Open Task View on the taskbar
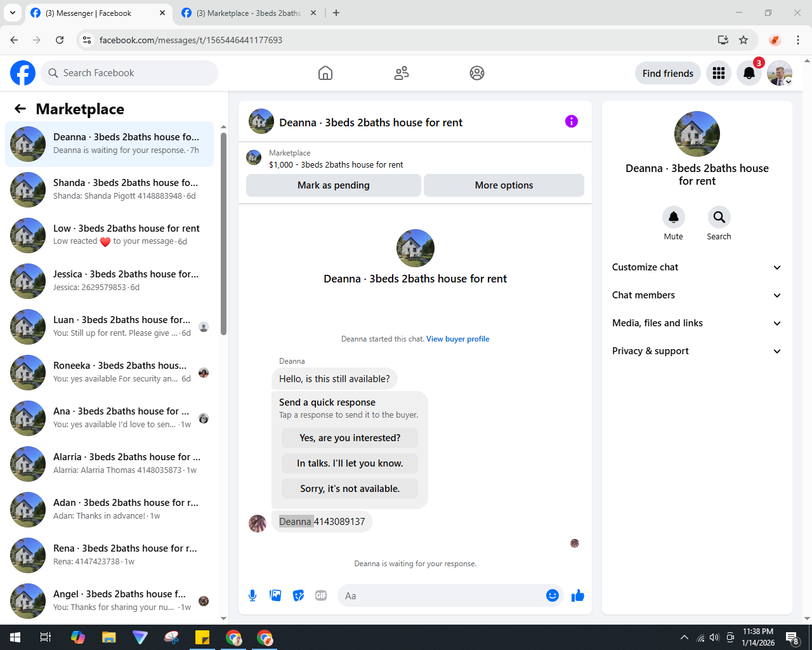Screen dimensions: 812x650 click(x=46, y=637)
